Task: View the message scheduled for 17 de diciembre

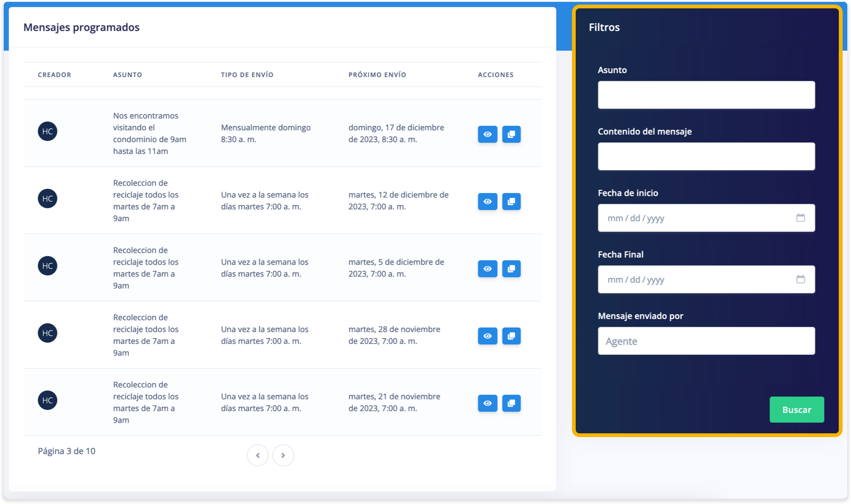Action: [487, 134]
